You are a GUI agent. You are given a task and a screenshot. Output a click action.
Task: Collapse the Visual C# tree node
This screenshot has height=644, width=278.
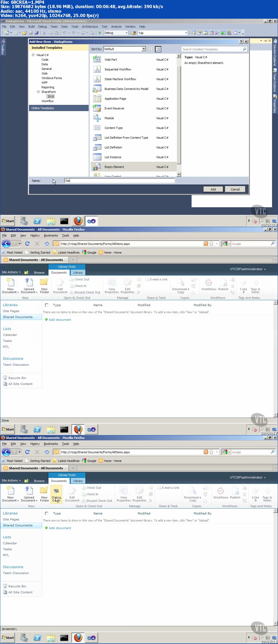pos(33,55)
